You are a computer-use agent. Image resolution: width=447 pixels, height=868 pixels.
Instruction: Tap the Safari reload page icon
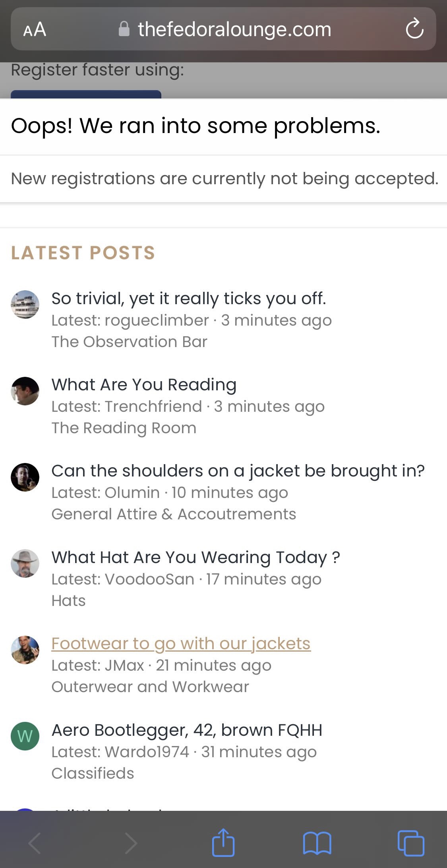pos(414,29)
